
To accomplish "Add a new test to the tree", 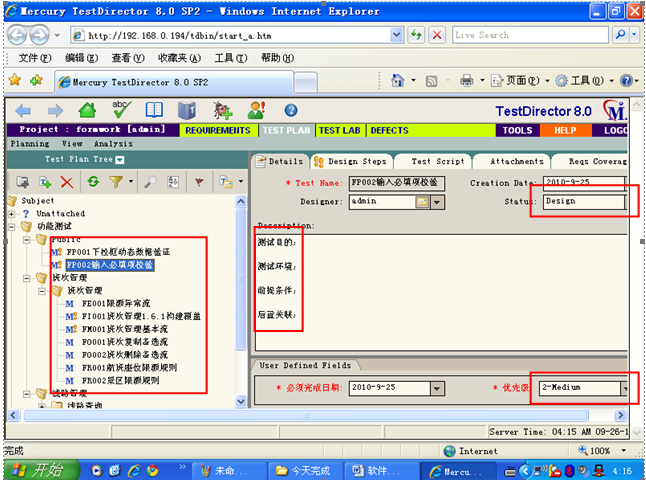I will 45,181.
